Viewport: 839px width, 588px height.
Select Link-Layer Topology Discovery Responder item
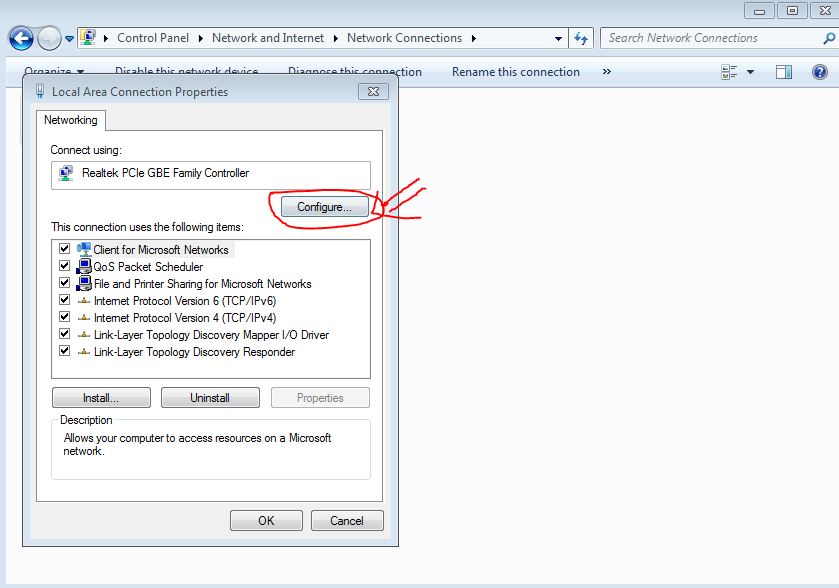[x=194, y=353]
